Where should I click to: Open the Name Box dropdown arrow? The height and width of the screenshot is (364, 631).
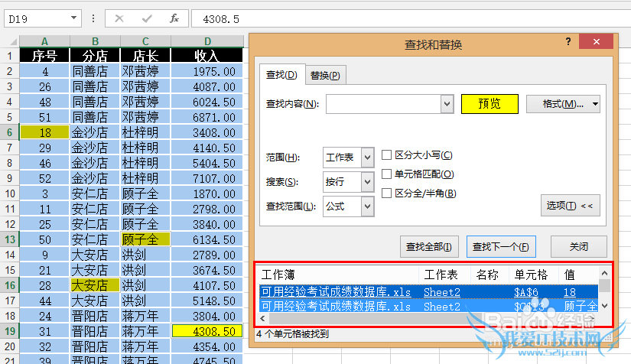[x=73, y=18]
